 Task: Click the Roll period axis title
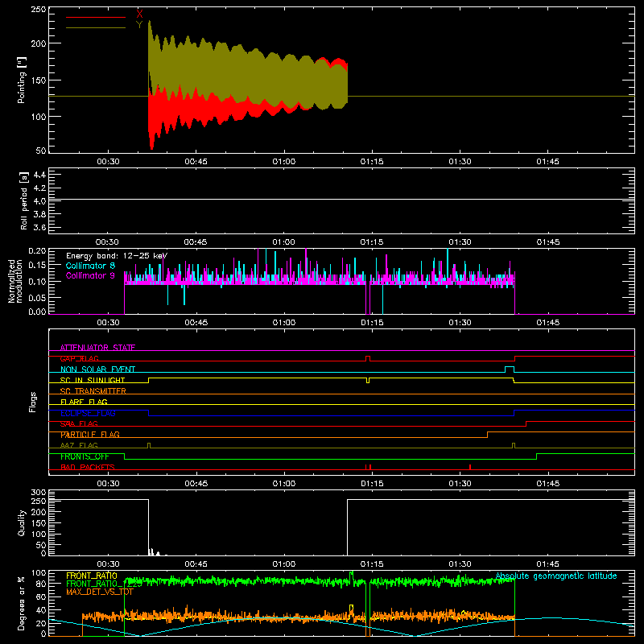[x=23, y=200]
